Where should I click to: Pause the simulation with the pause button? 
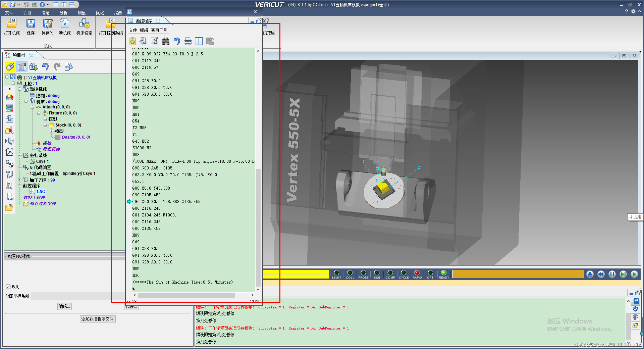click(x=612, y=274)
